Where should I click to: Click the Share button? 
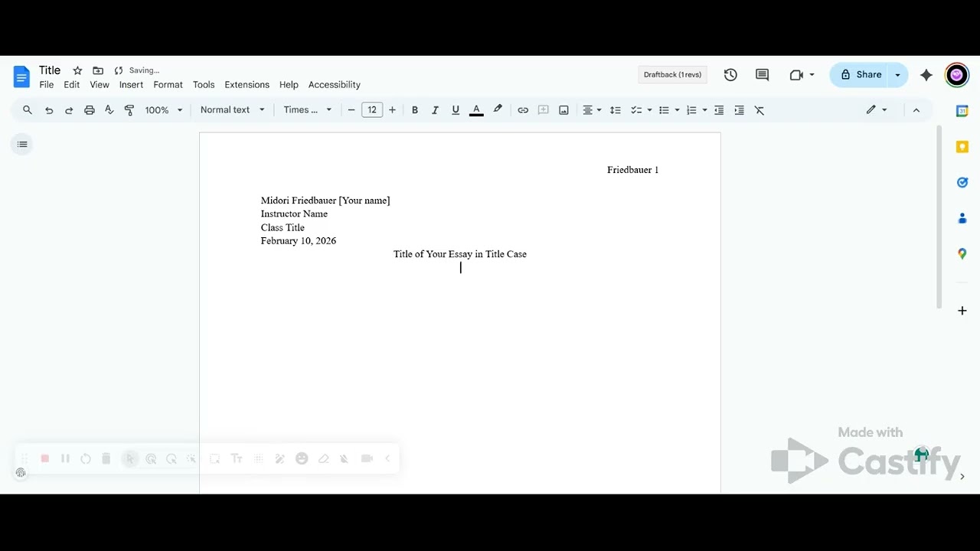[x=859, y=75]
